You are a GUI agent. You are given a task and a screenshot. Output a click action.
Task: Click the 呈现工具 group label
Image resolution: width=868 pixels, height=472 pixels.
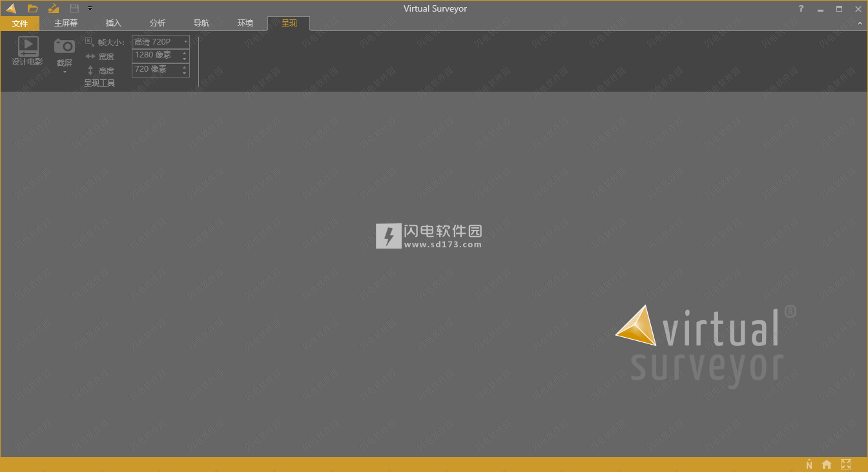(x=99, y=83)
